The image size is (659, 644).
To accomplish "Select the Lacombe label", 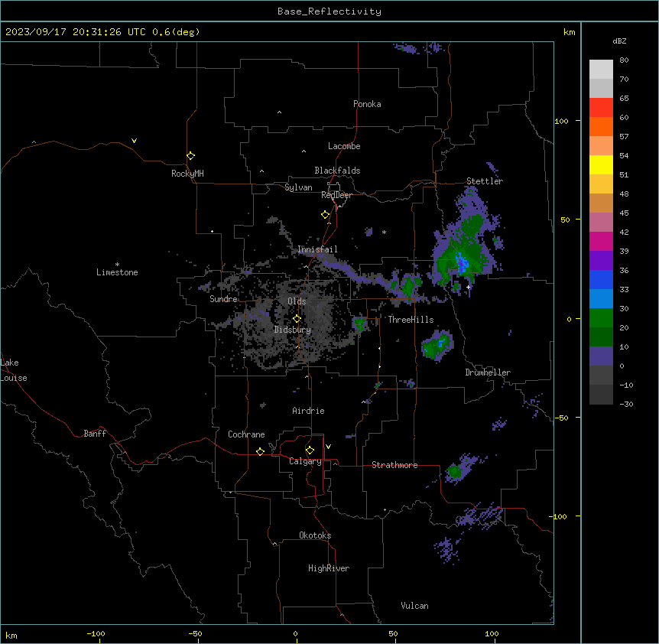I will tap(344, 146).
